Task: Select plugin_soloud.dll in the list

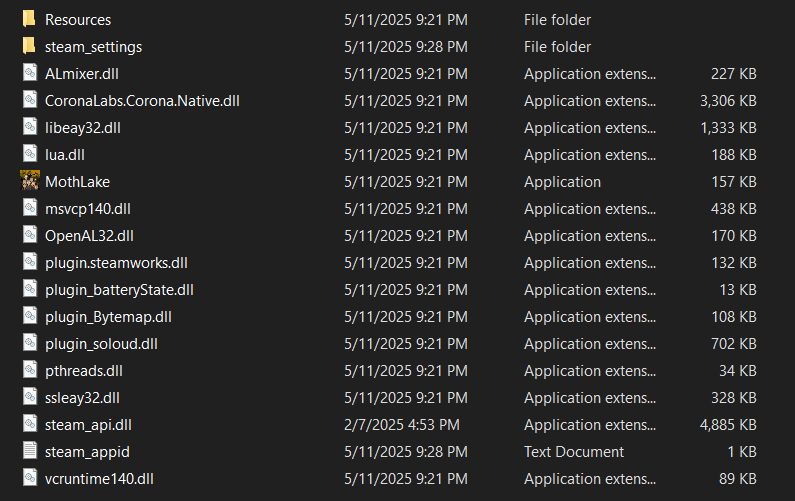Action: 101,344
